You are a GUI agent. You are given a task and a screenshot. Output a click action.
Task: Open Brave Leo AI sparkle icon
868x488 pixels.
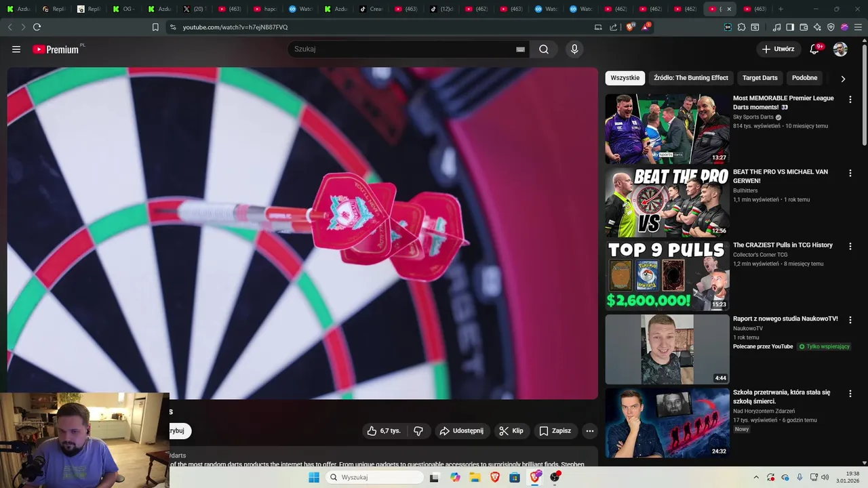point(817,27)
